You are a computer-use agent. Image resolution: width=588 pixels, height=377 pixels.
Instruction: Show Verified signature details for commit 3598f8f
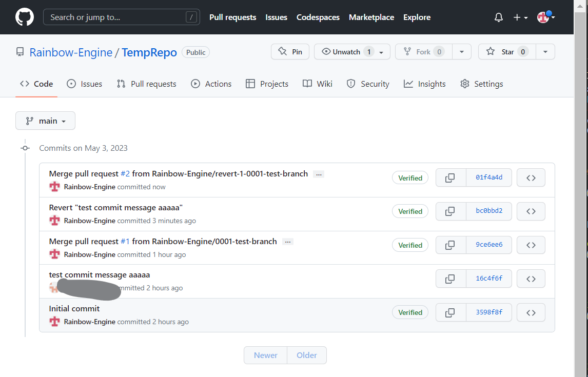(x=410, y=312)
